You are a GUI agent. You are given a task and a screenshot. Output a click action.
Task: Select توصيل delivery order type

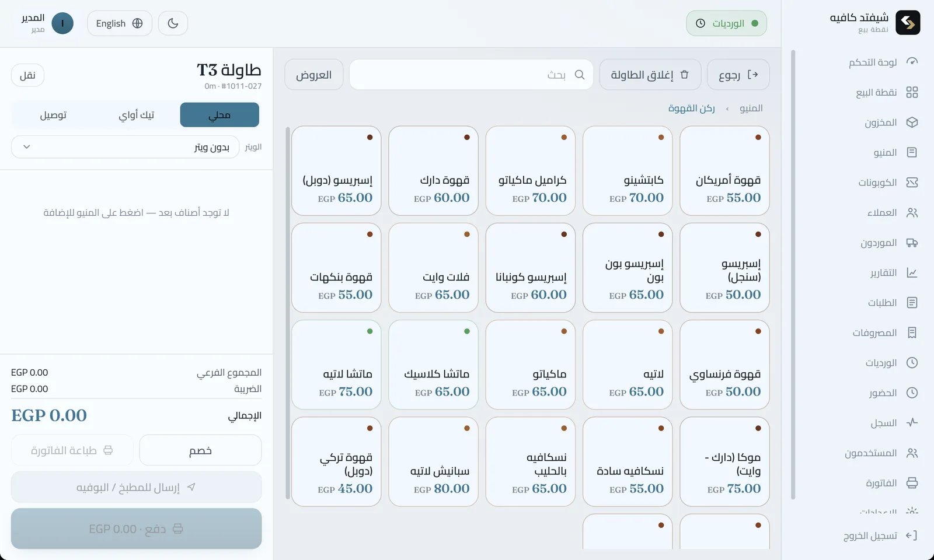[x=53, y=115]
